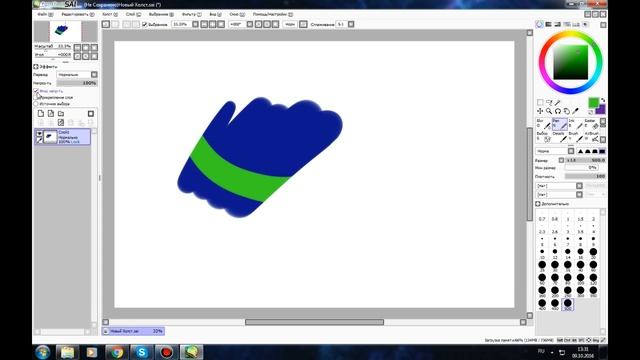Screen dimensions: 640x360
Task: Open the rotation angle dropdown
Action: coord(250,24)
